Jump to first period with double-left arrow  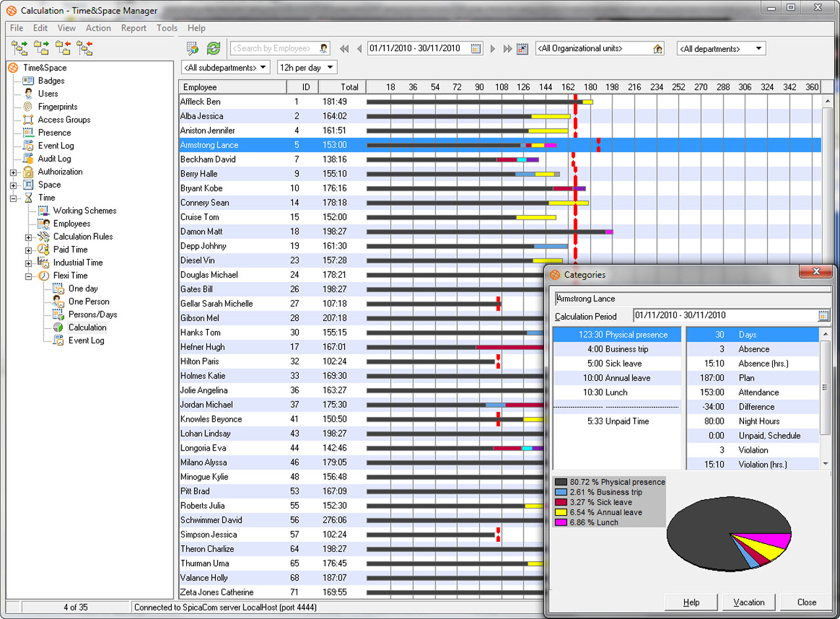coord(344,49)
